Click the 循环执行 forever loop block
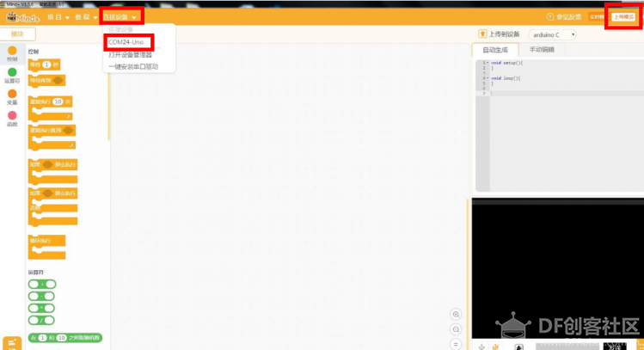Viewport: 644px width, 350px height. pyautogui.click(x=46, y=241)
